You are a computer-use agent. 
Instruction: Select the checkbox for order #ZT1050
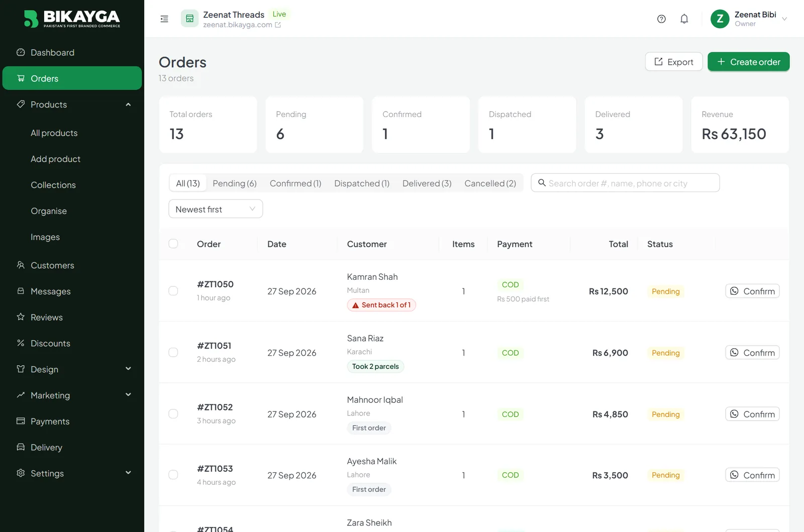coord(173,291)
